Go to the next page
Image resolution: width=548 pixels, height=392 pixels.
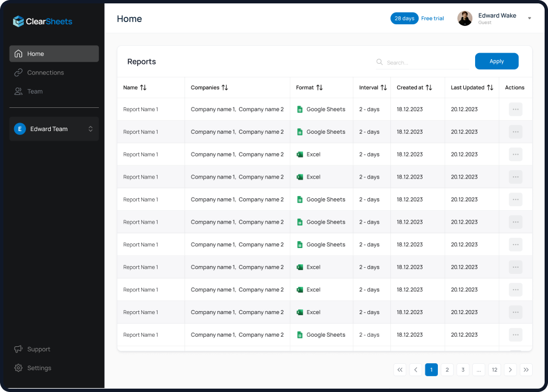click(510, 369)
